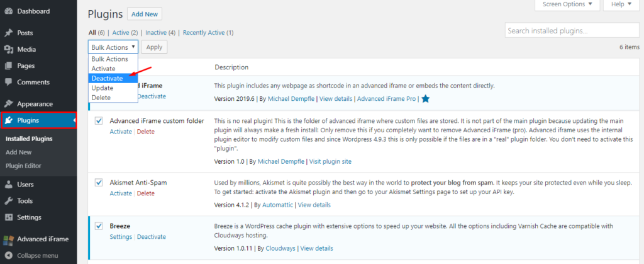
Task: Click the Users person icon
Action: 9,185
